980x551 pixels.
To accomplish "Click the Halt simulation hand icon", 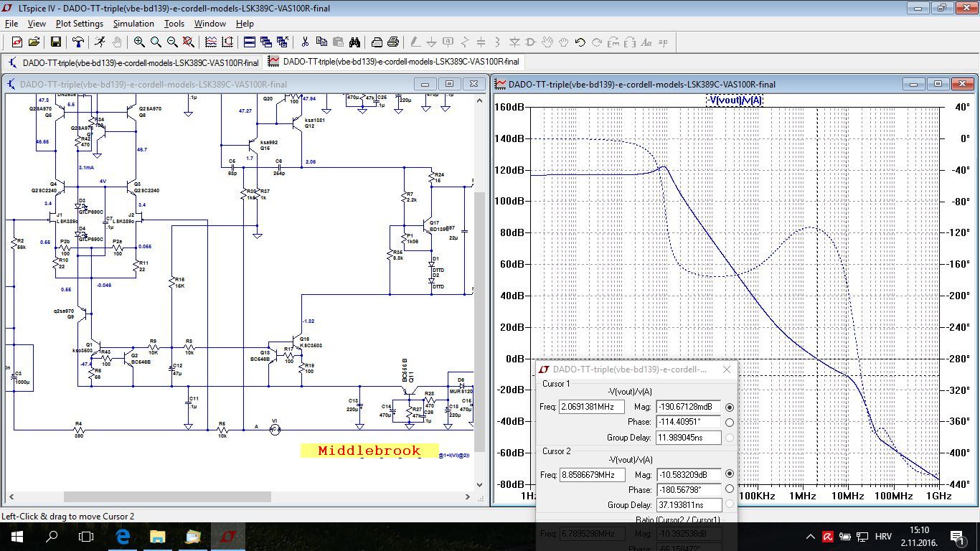I will tap(116, 42).
